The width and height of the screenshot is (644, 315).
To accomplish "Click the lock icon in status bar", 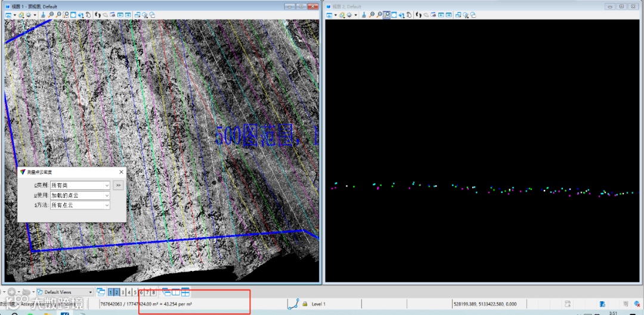I will pyautogui.click(x=305, y=304).
